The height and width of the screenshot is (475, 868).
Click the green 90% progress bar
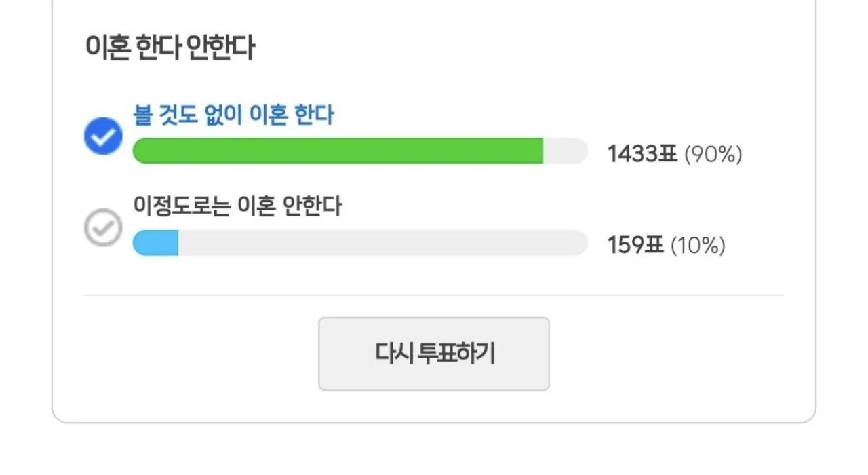(339, 151)
